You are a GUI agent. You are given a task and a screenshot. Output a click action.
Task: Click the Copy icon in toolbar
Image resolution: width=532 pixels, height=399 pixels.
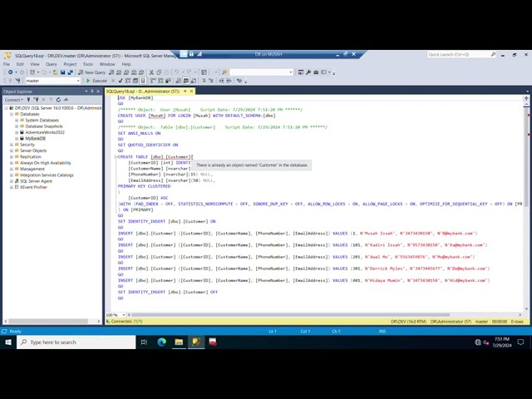(159, 72)
